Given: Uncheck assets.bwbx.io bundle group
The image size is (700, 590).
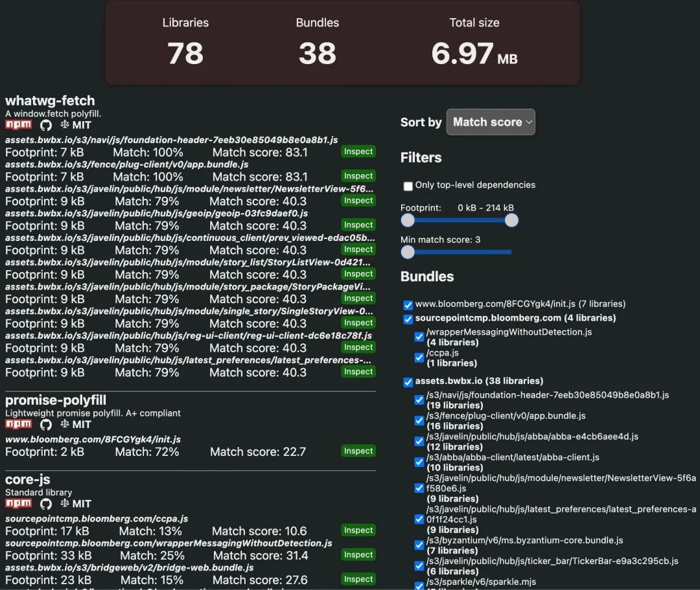Looking at the screenshot, I should pyautogui.click(x=408, y=382).
